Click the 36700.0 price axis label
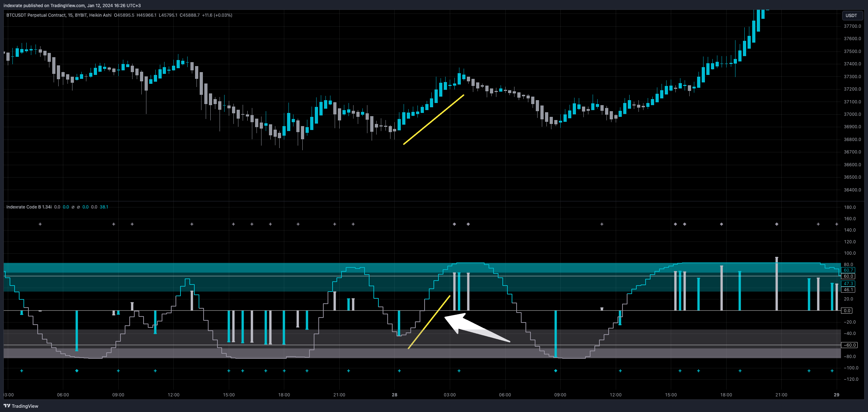Screen dimensions: 868x412 point(852,152)
